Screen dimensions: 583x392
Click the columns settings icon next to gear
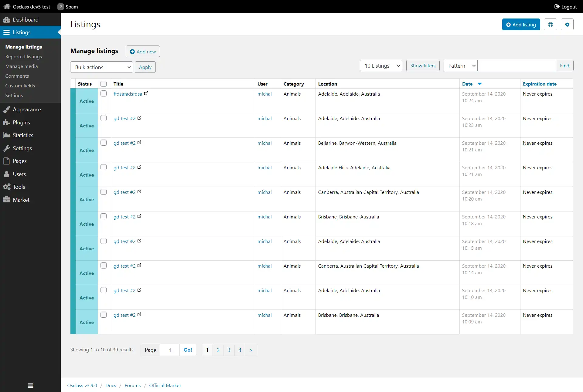tap(551, 25)
